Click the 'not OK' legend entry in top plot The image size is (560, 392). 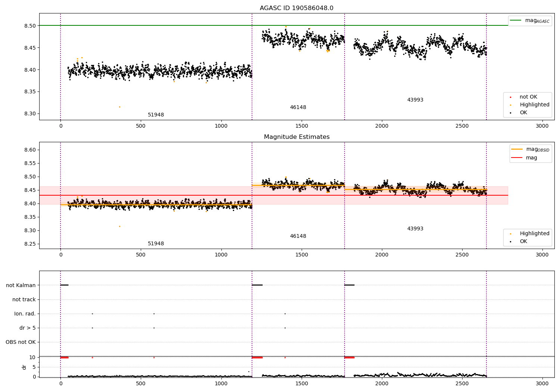coord(528,97)
